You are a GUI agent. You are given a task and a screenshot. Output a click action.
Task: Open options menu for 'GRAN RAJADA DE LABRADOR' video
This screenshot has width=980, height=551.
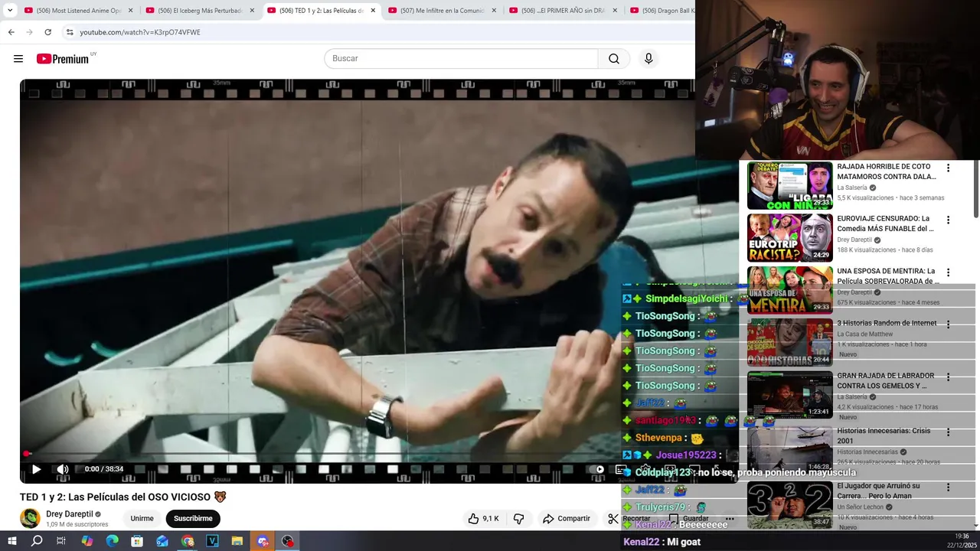(948, 377)
